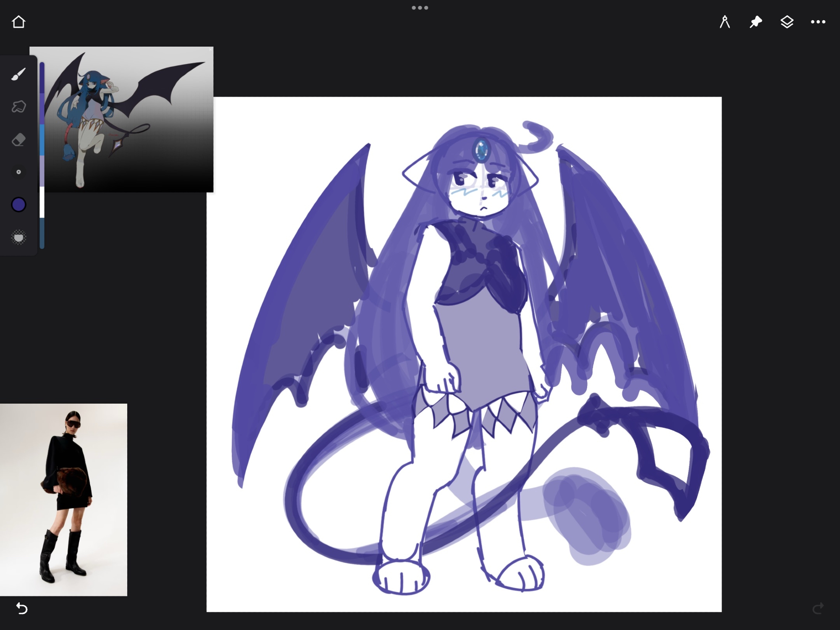840x630 pixels.
Task: Close the winged character reference image
Action: [210, 50]
